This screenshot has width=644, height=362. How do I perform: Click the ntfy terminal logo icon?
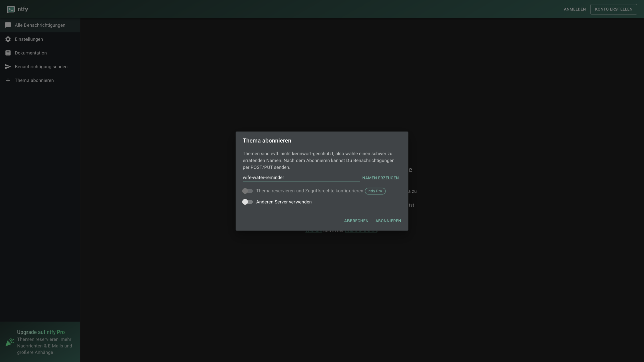[11, 9]
